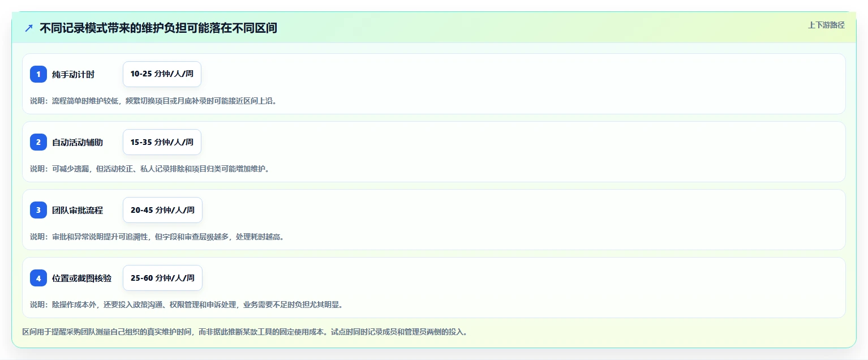Screen dimensions: 868x360
Task: Click the 20-45 分钟/人/周 pill
Action: point(162,210)
